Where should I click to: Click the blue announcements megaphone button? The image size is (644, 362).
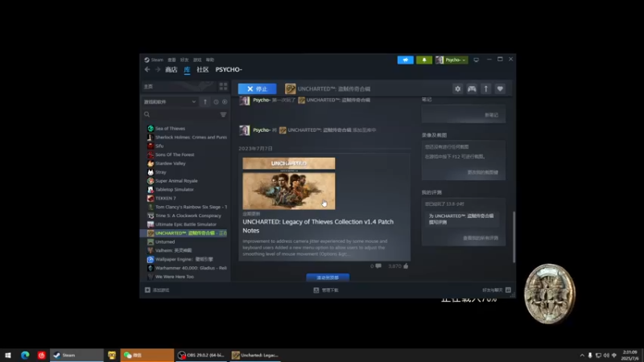(x=406, y=60)
